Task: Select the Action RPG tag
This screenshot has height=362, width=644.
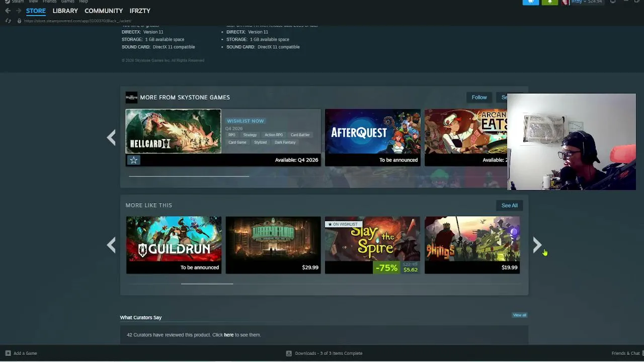Action: [274, 135]
